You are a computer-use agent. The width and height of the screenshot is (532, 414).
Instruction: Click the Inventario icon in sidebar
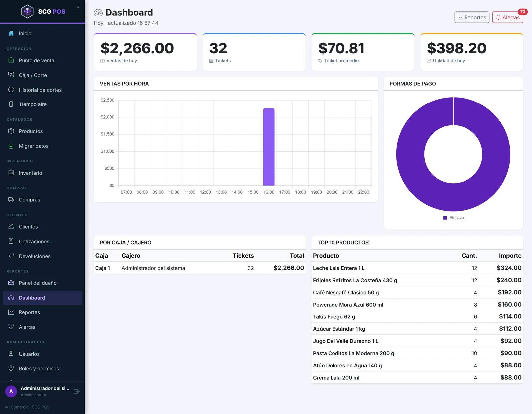[11, 173]
